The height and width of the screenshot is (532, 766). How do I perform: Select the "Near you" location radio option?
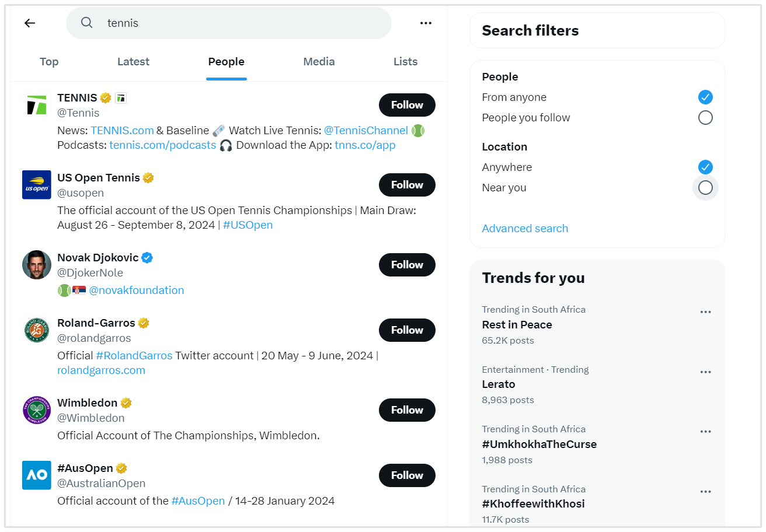click(705, 188)
